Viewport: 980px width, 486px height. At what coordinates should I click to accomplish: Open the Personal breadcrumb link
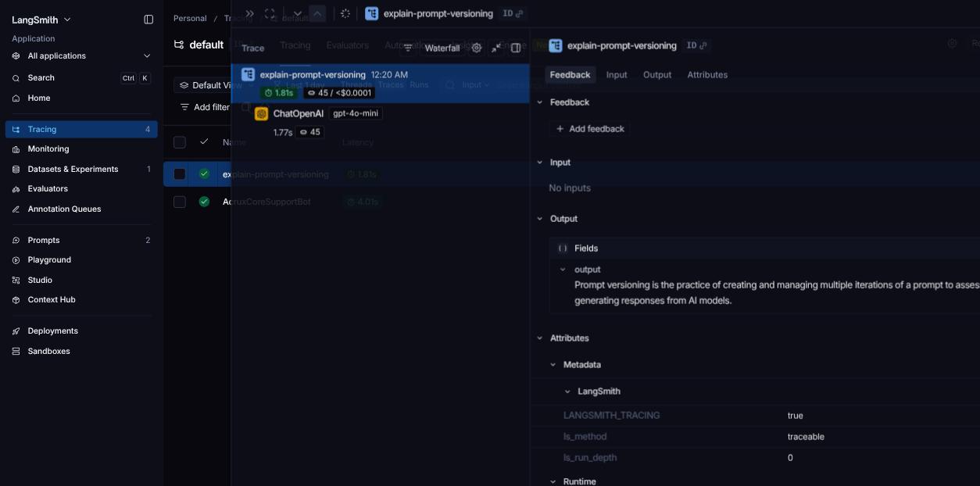coord(190,18)
